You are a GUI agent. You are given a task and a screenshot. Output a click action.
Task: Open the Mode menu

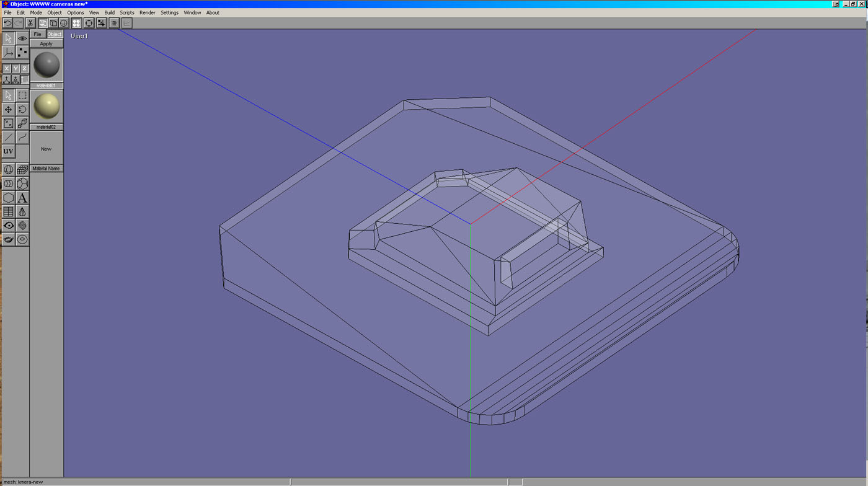tap(36, 12)
